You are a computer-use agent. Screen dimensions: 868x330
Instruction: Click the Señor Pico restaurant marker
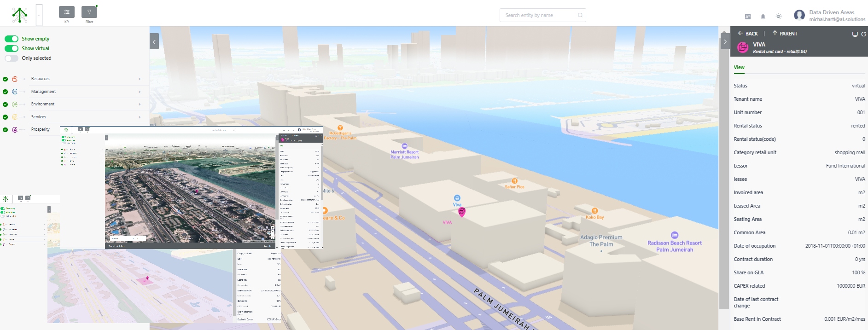click(x=515, y=181)
